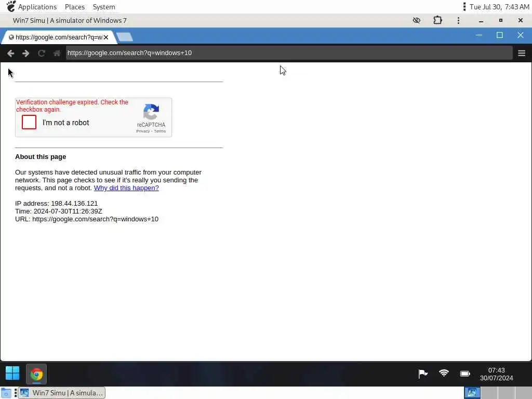This screenshot has height=399, width=532.
Task: Go forward in simulated browser
Action: [26, 54]
